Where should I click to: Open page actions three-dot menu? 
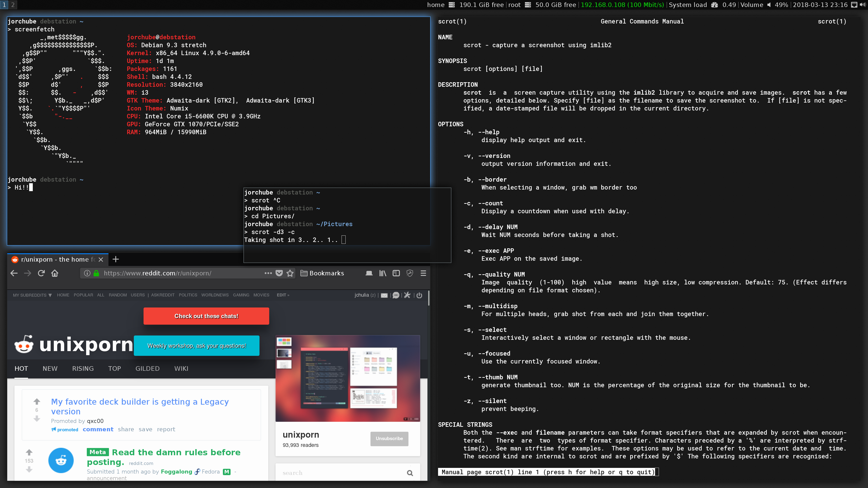[x=268, y=273]
